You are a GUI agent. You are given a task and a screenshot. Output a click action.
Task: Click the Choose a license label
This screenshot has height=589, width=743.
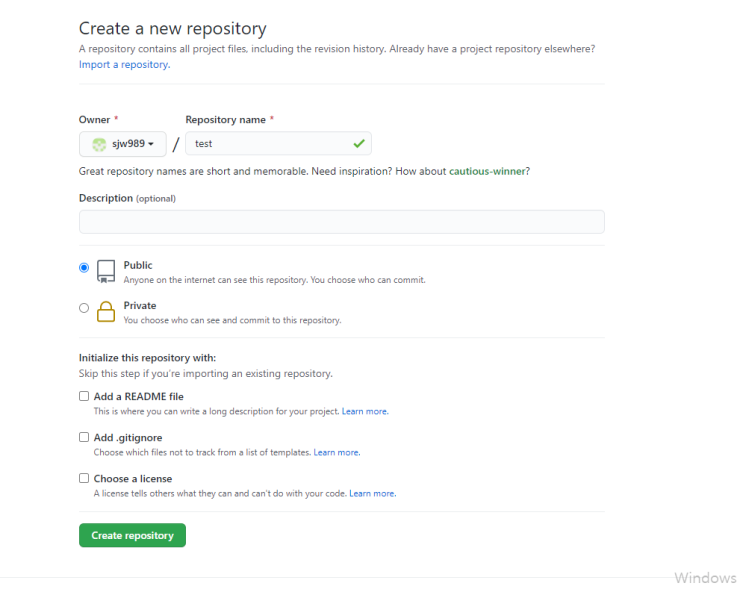(133, 479)
